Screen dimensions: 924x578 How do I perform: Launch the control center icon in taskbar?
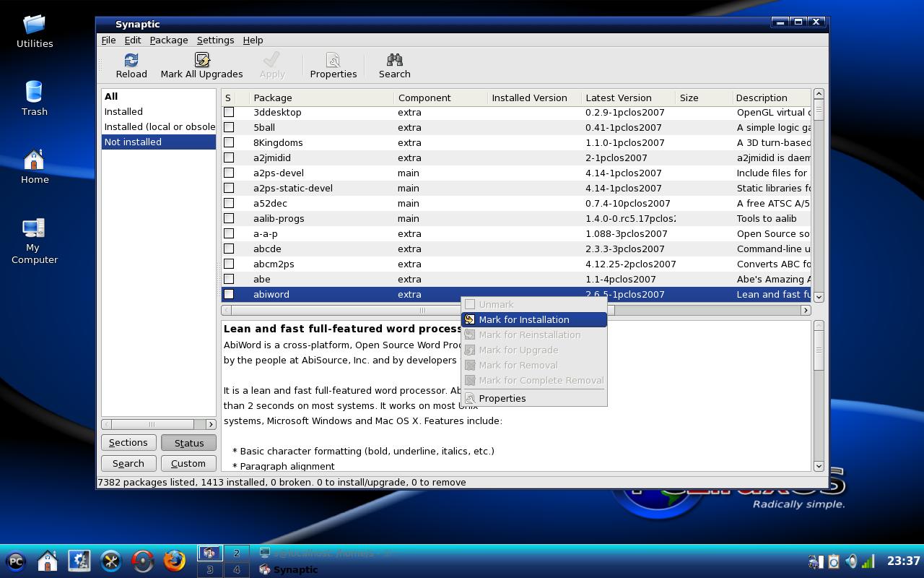pos(79,561)
